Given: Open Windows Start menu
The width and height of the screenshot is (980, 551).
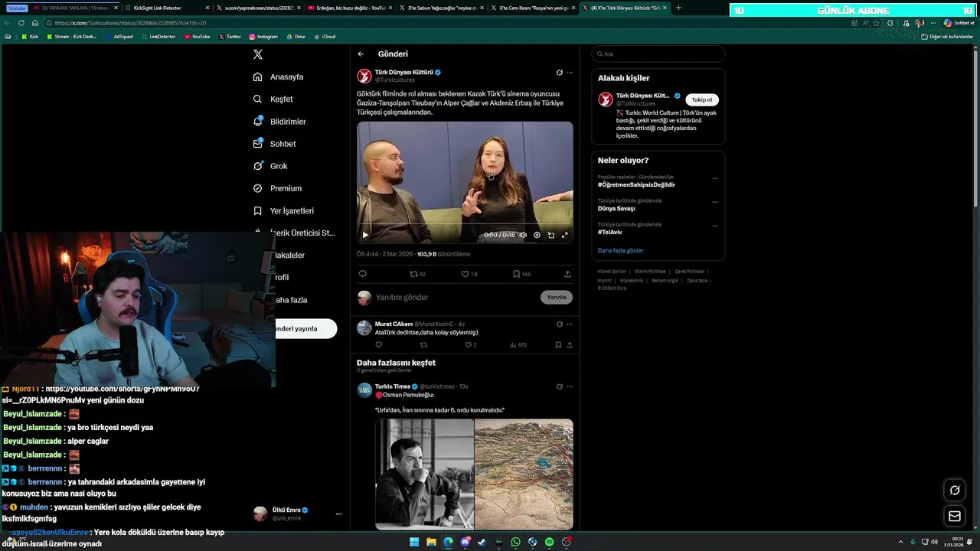Looking at the screenshot, I should point(414,542).
